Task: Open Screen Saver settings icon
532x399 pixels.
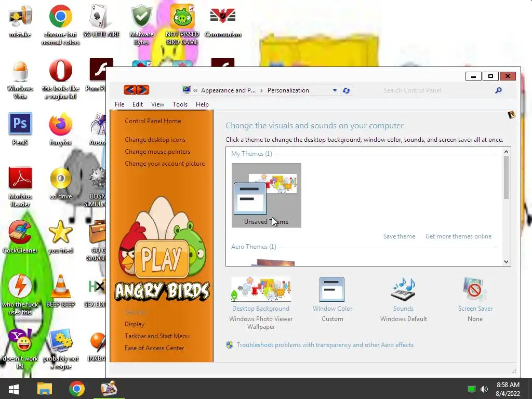Action: (x=475, y=289)
